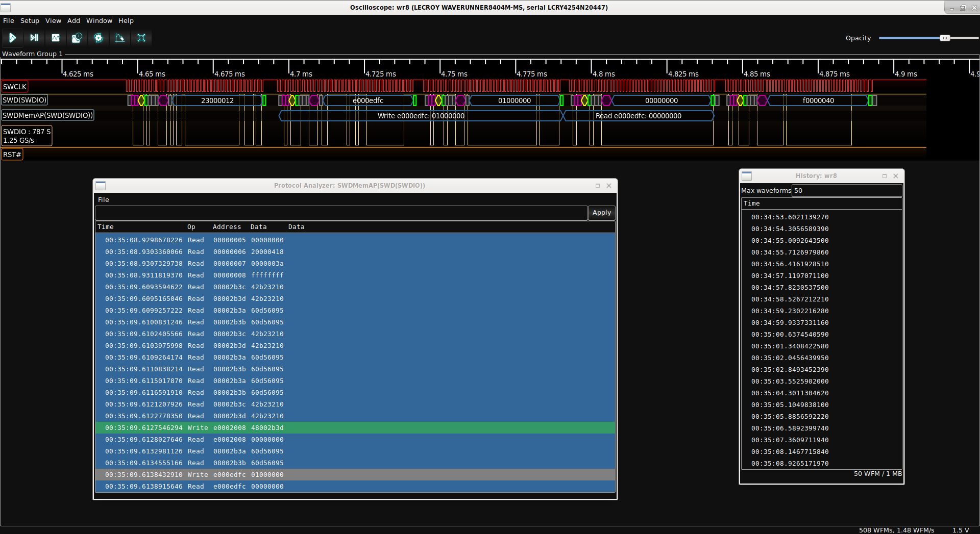Click the 23000012 decoded SWD packet

coord(217,100)
